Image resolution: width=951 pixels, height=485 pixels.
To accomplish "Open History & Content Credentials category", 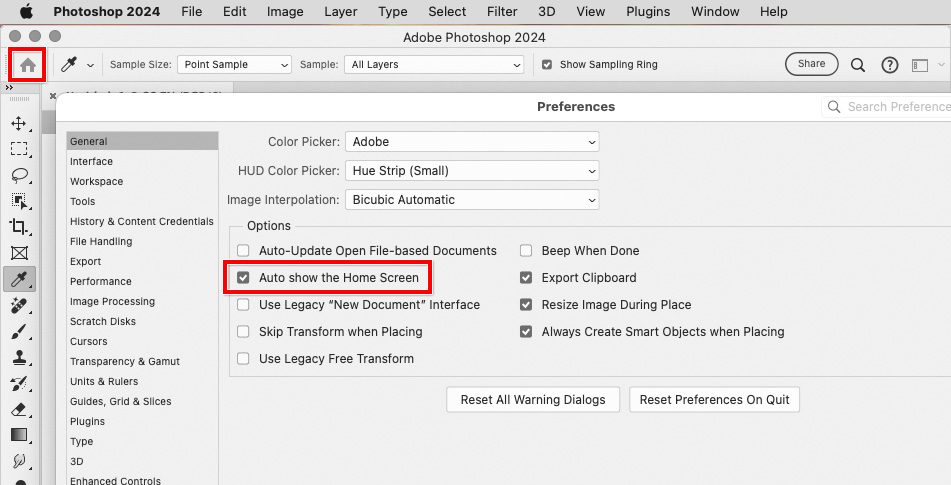I will point(142,221).
